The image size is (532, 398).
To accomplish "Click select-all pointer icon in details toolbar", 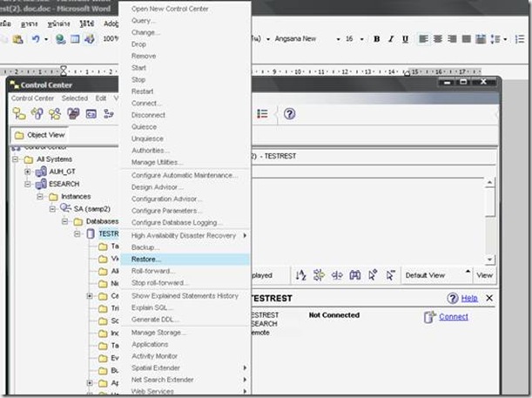I will coord(373,275).
